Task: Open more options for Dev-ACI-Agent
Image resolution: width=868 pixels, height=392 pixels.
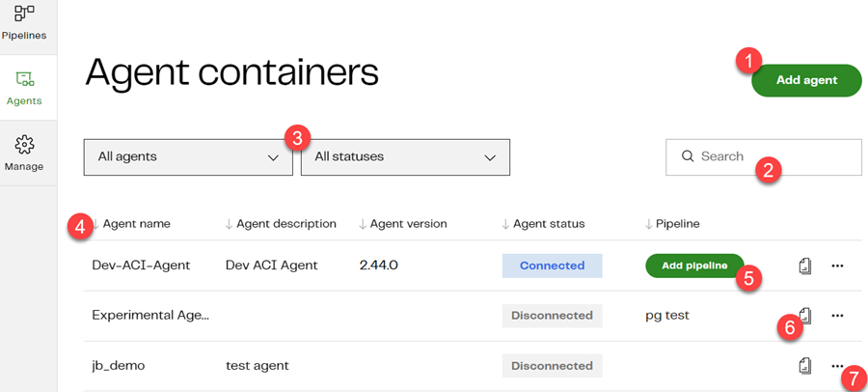Action: (x=837, y=266)
